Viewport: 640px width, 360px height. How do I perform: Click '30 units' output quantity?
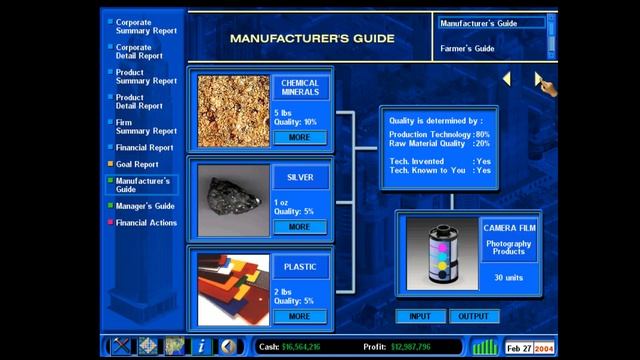(509, 278)
